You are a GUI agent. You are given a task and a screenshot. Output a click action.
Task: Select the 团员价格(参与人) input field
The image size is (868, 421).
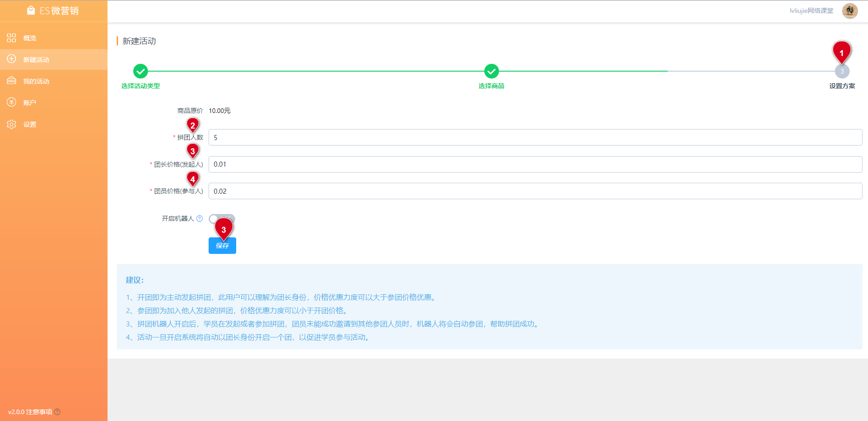pyautogui.click(x=535, y=191)
